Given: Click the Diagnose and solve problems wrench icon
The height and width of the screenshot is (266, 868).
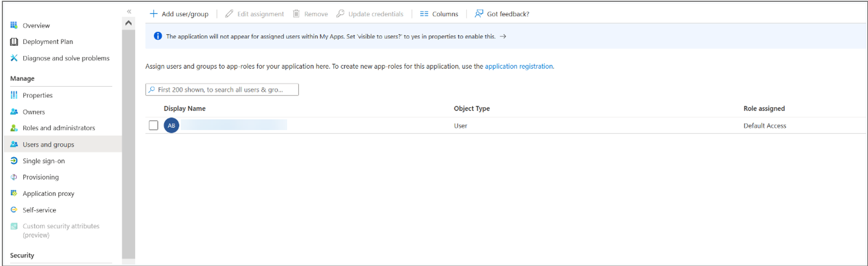Looking at the screenshot, I should (x=14, y=58).
